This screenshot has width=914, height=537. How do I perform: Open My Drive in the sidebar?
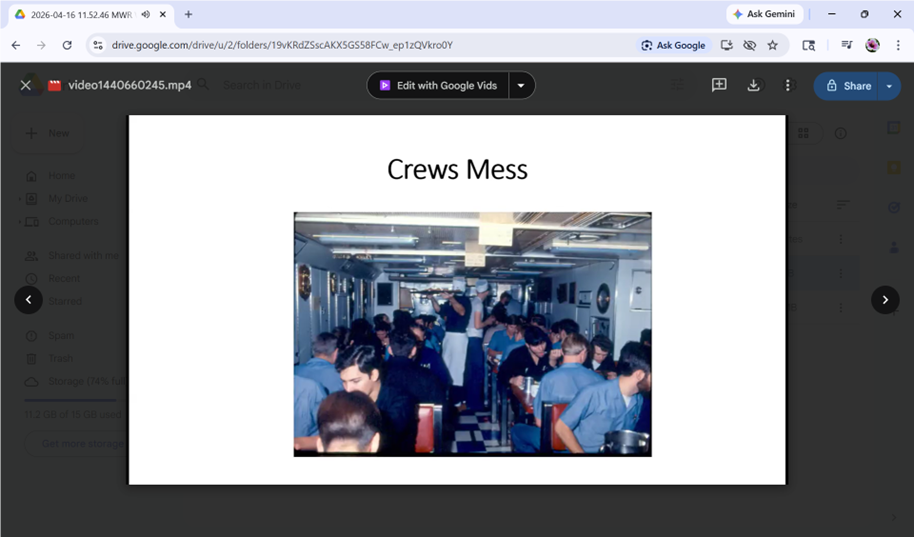[x=68, y=198]
